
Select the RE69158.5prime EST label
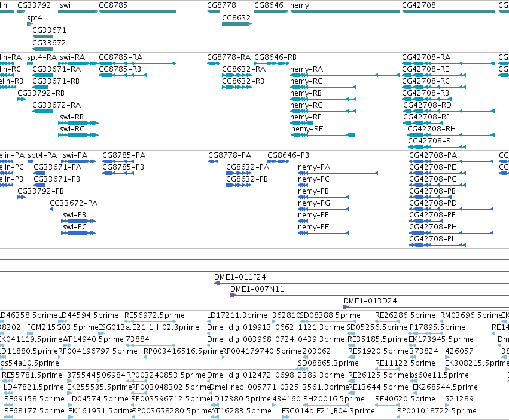(35, 399)
